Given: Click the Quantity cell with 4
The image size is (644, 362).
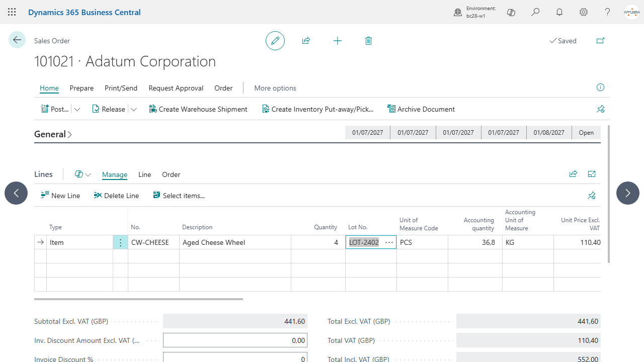Looking at the screenshot, I should tap(318, 242).
